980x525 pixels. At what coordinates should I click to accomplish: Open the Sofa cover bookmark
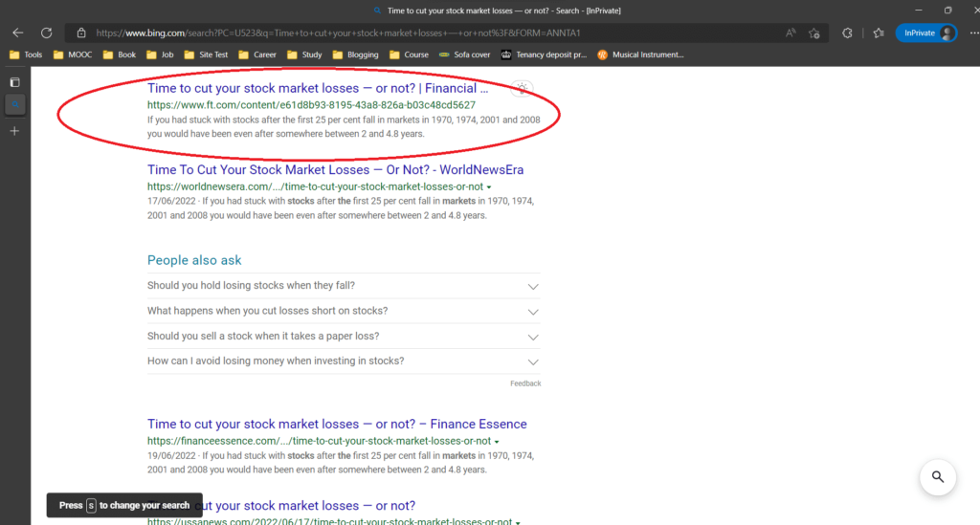464,55
